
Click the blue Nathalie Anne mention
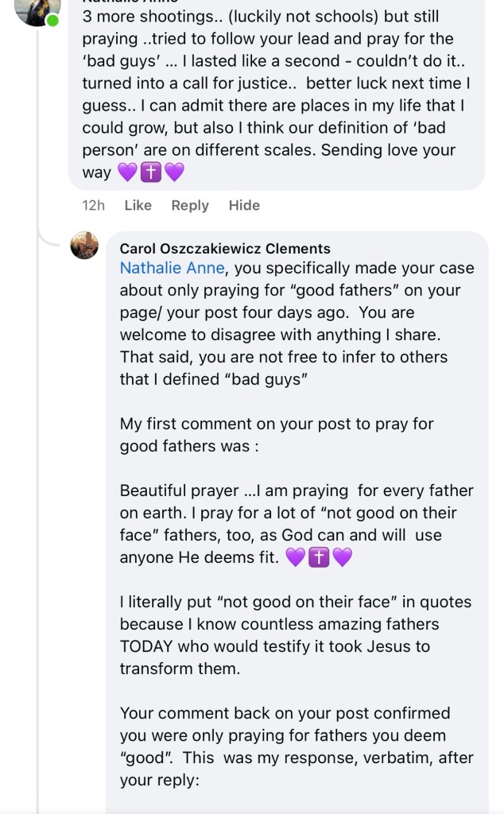click(172, 269)
